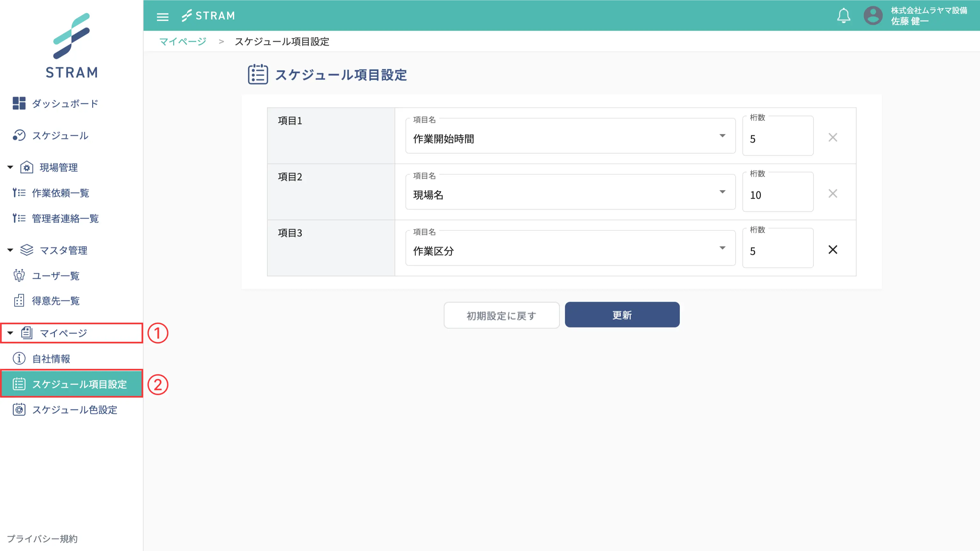The height and width of the screenshot is (551, 980).
Task: Remove 項目3 using its X button
Action: [x=833, y=249]
